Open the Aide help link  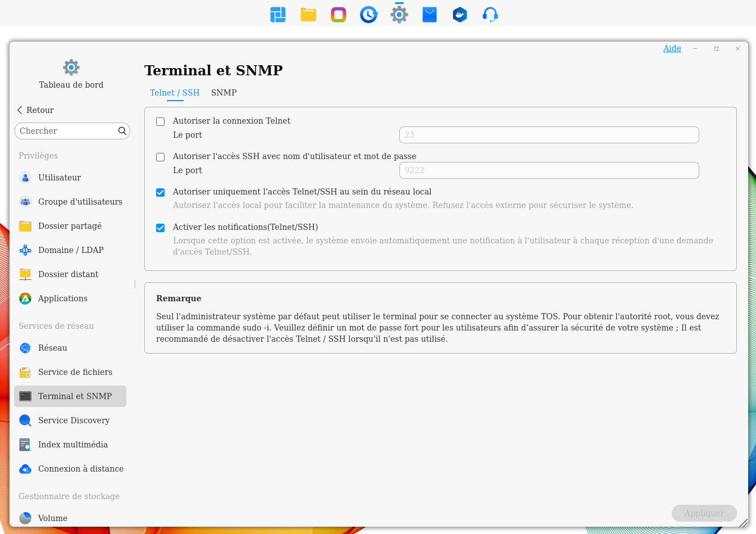click(672, 48)
